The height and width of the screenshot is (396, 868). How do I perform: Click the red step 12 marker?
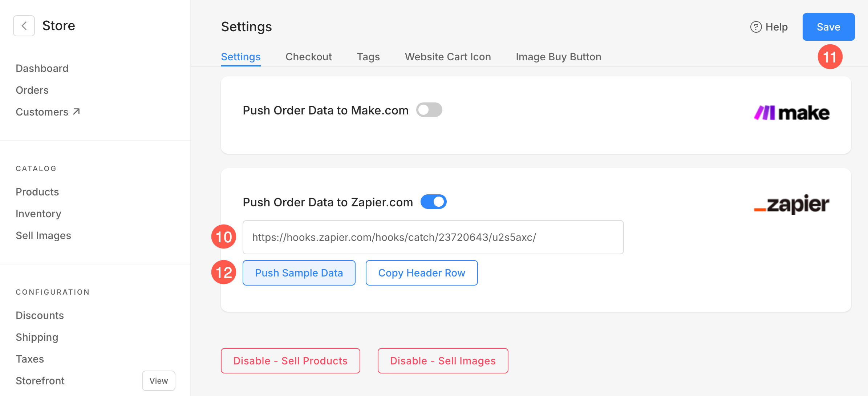click(x=224, y=272)
